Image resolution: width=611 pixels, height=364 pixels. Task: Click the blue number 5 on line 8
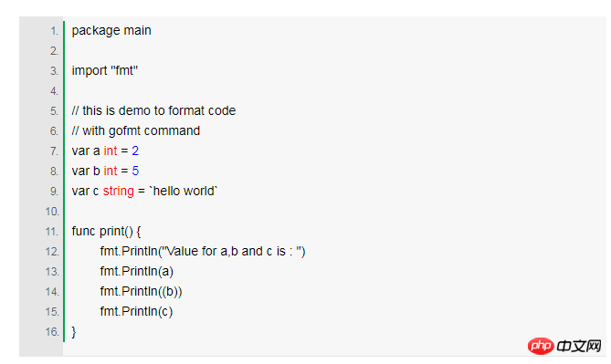tap(135, 172)
